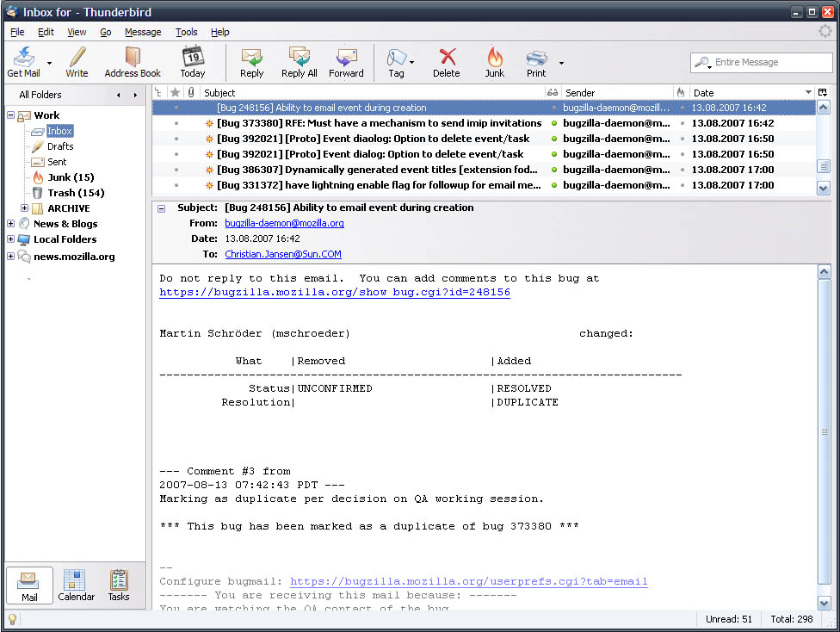Toggle star on Bug 331372 message
840x632 pixels.
coord(176,185)
